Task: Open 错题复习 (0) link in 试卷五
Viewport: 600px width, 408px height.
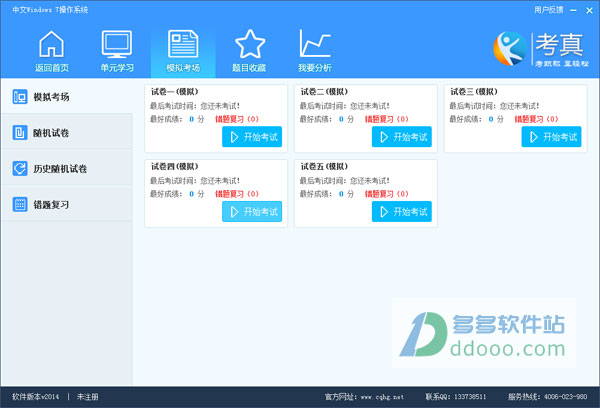Action: [386, 193]
